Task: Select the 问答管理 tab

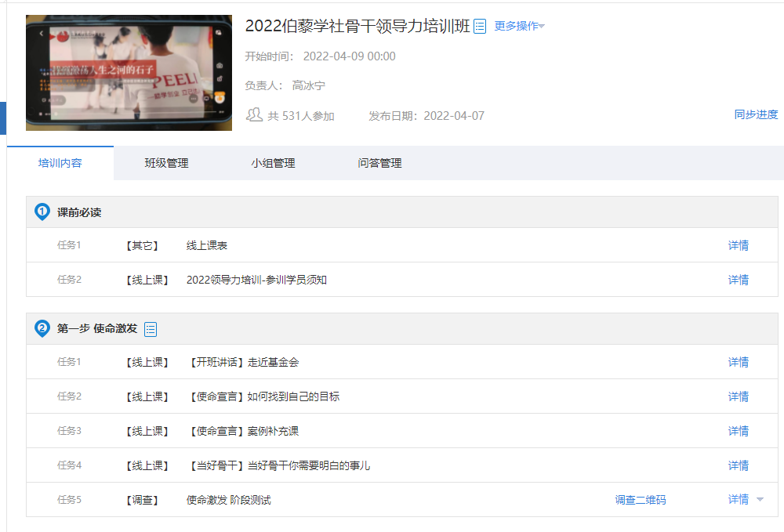Action: tap(379, 163)
